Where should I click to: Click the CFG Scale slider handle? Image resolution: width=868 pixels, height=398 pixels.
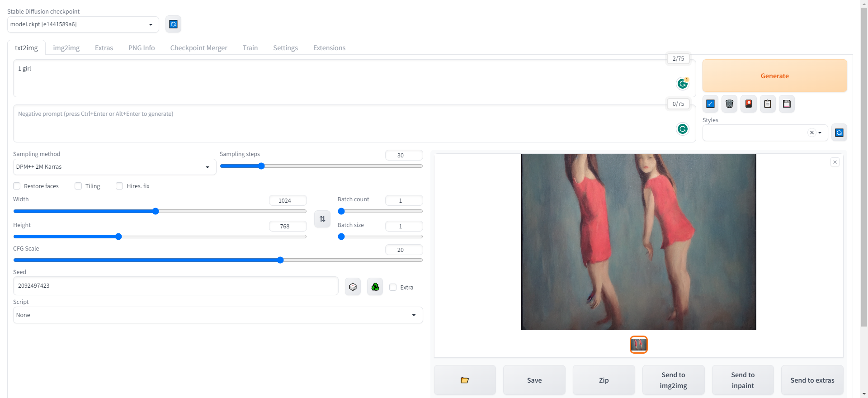280,260
